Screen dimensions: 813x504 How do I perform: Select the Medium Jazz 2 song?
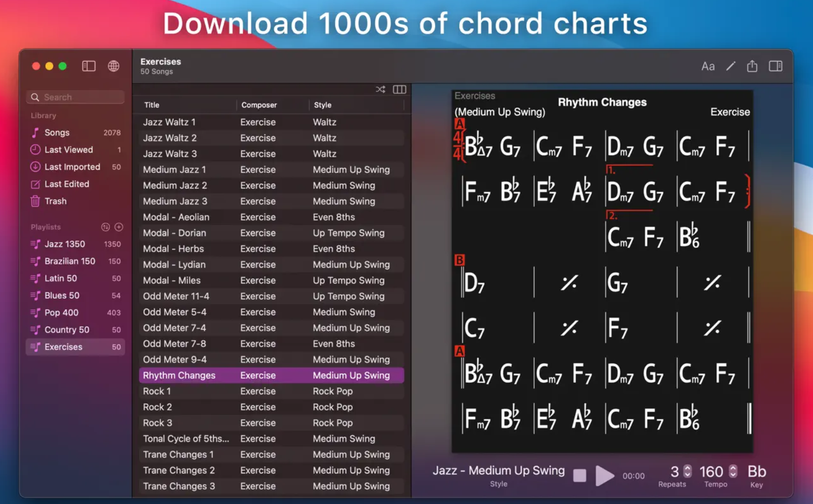coord(271,185)
